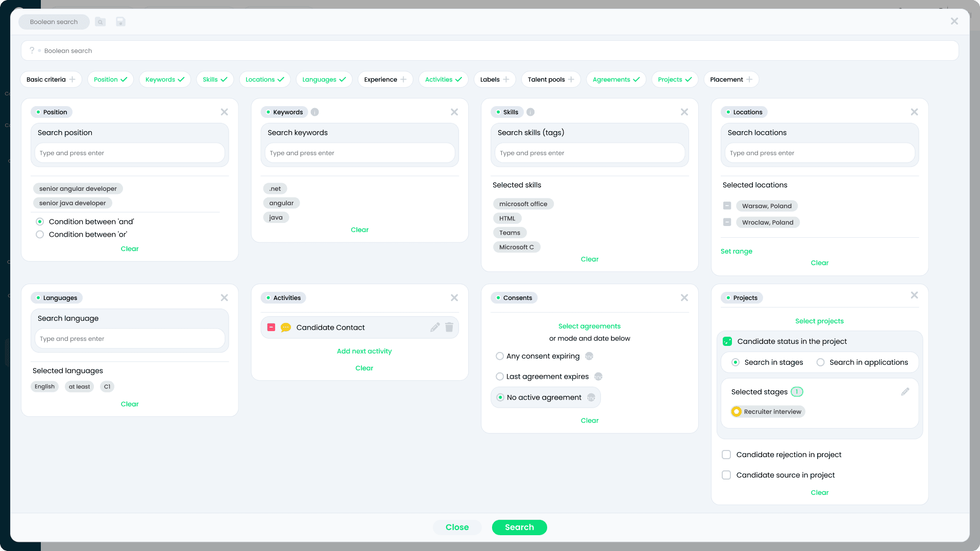
Task: Click the Skills info icon
Action: click(x=531, y=112)
